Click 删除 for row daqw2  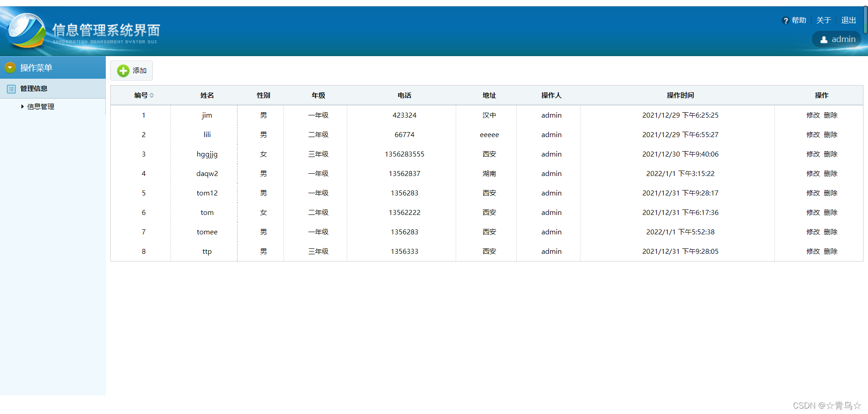(830, 174)
